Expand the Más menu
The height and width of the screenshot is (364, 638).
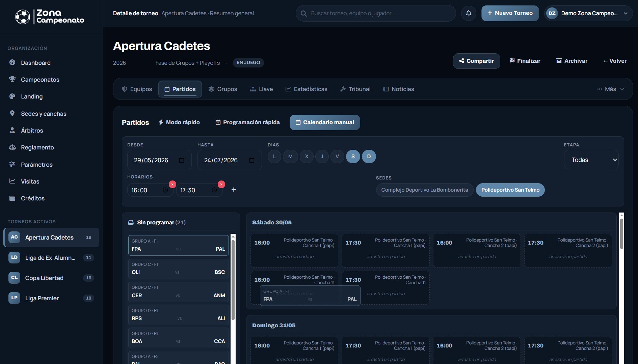tap(611, 89)
